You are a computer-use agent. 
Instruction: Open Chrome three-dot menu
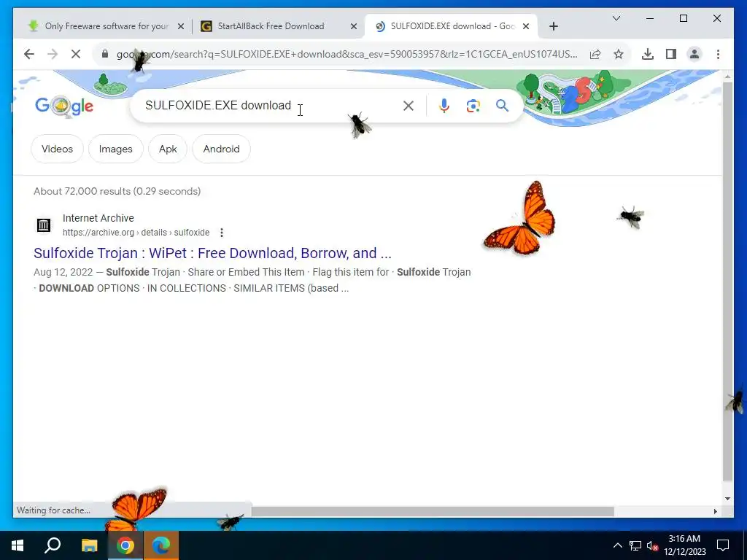pos(718,54)
